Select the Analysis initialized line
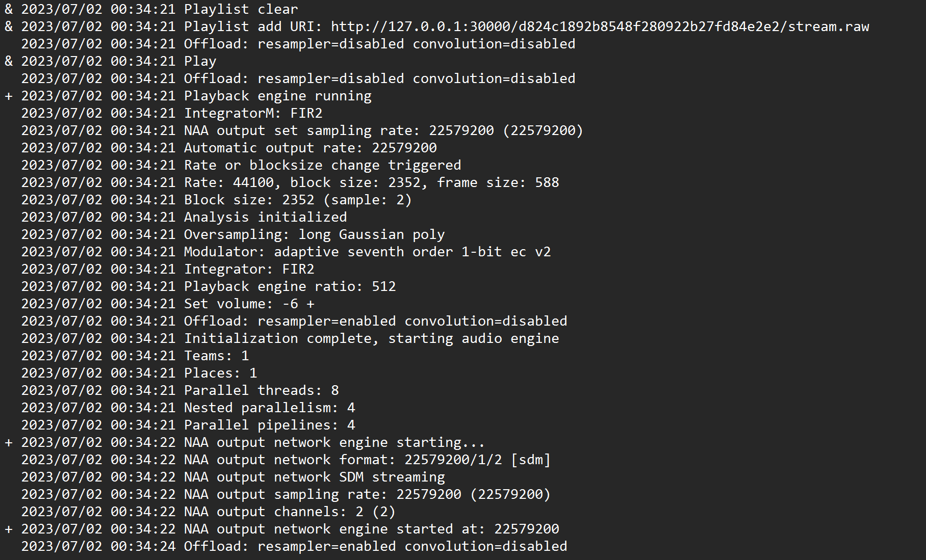 (184, 217)
